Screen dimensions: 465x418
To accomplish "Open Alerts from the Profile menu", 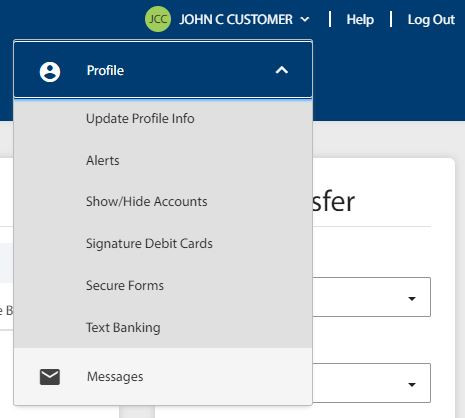I will point(103,161).
